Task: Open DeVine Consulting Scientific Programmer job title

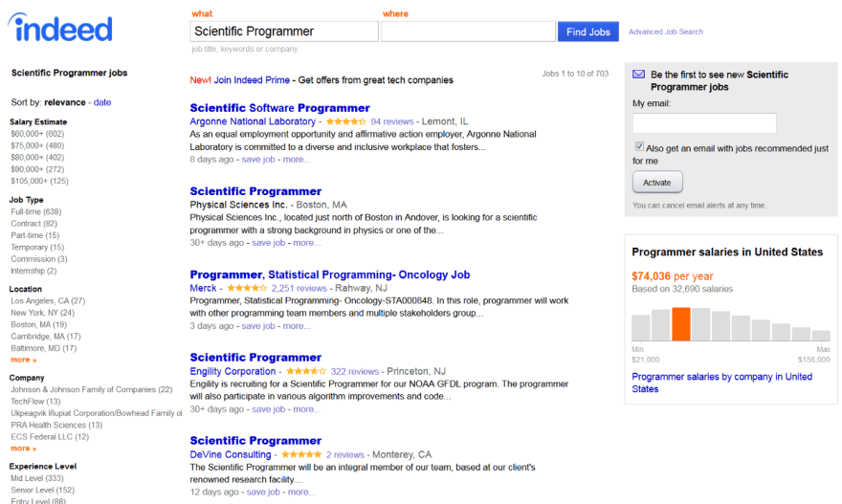Action: [x=255, y=441]
